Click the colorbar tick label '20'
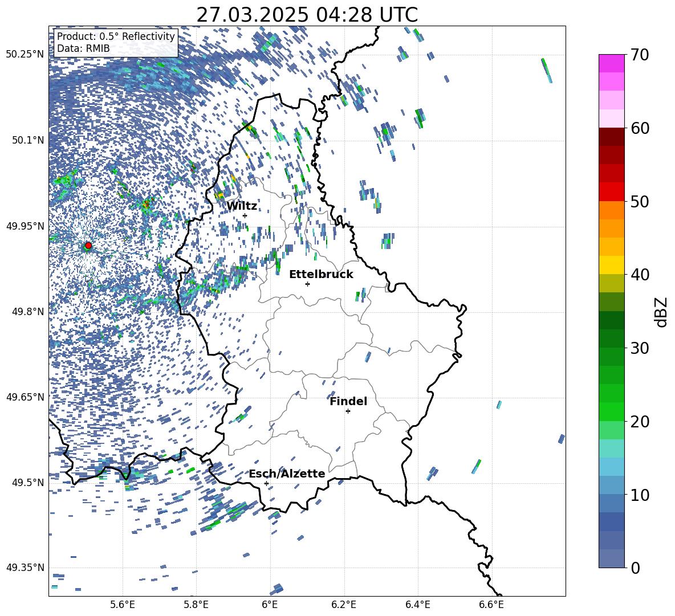Screen dimensions: 675x616 (x=640, y=422)
